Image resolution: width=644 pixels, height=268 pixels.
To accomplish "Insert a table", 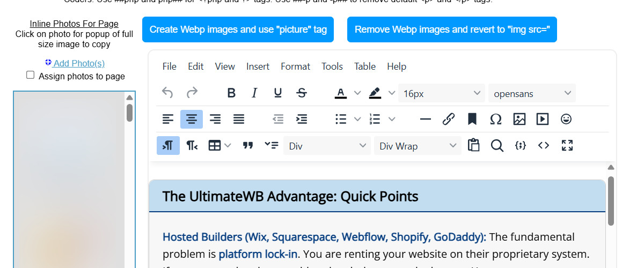I will [x=215, y=146].
